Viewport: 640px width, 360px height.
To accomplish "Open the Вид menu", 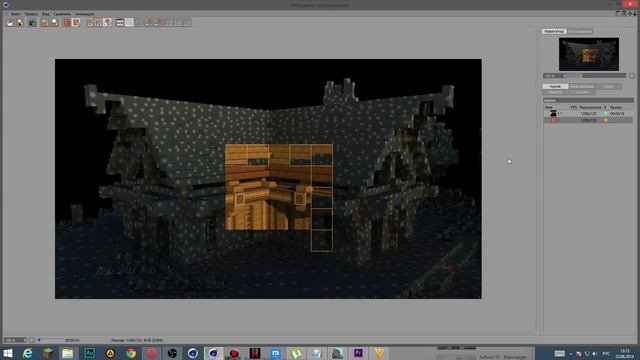I will tap(45, 14).
